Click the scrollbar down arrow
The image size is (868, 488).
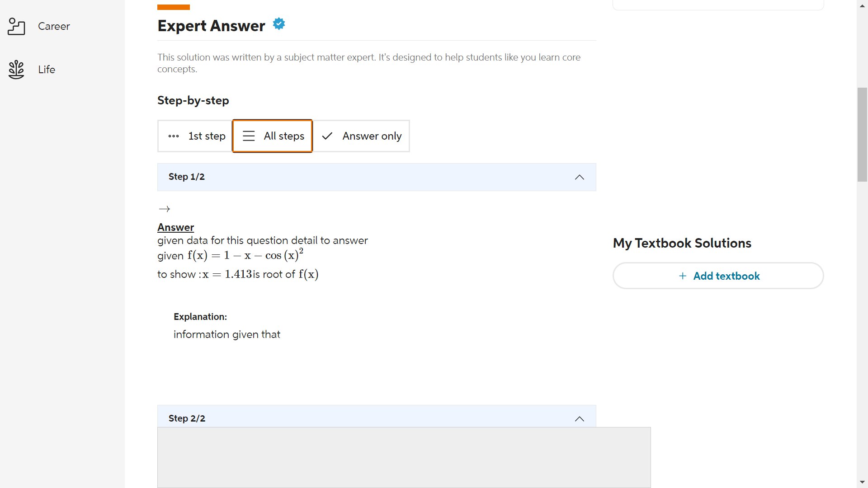[x=862, y=482]
